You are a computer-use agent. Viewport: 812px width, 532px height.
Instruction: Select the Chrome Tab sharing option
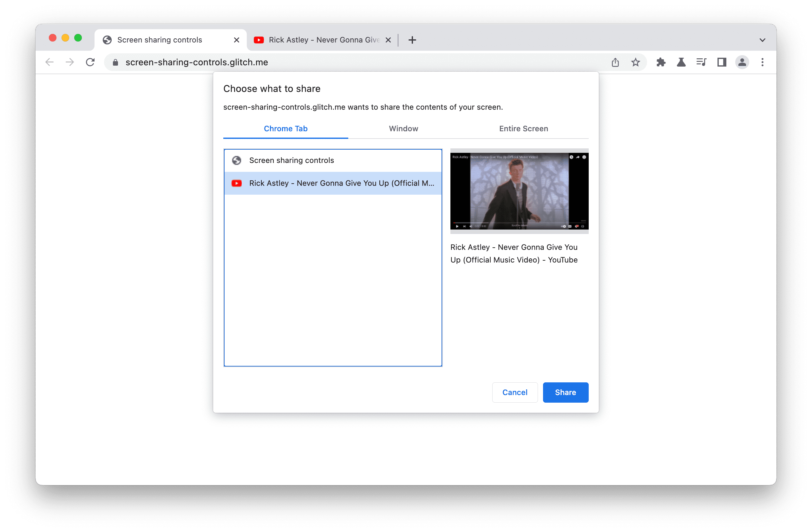coord(286,128)
